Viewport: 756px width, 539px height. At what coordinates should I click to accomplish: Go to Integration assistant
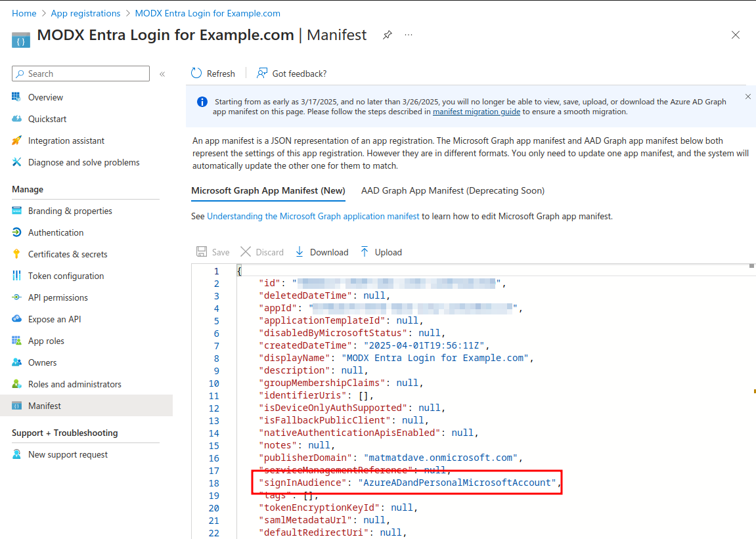click(x=66, y=140)
